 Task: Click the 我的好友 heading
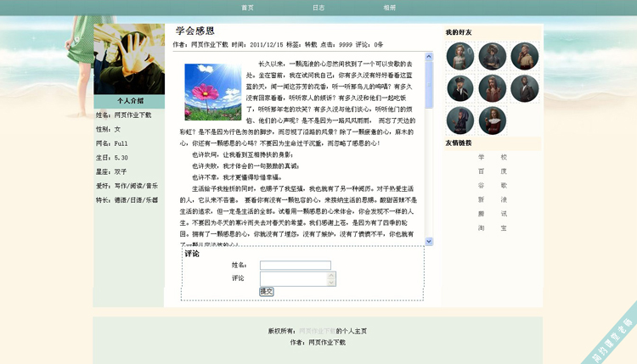coord(459,32)
